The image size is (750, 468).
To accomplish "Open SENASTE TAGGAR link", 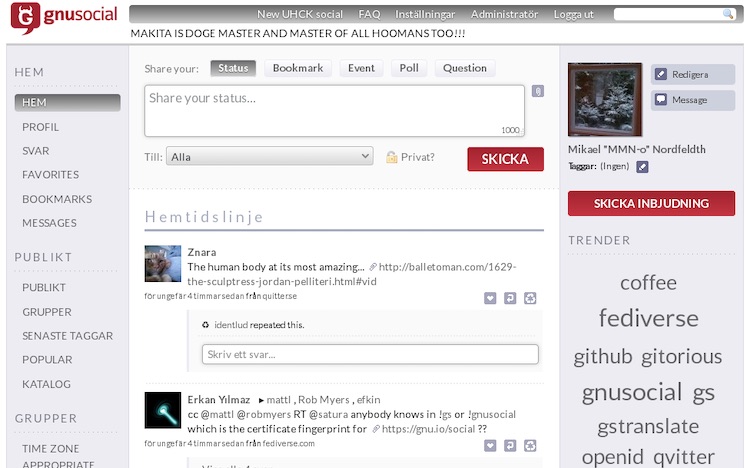I will coord(67,336).
